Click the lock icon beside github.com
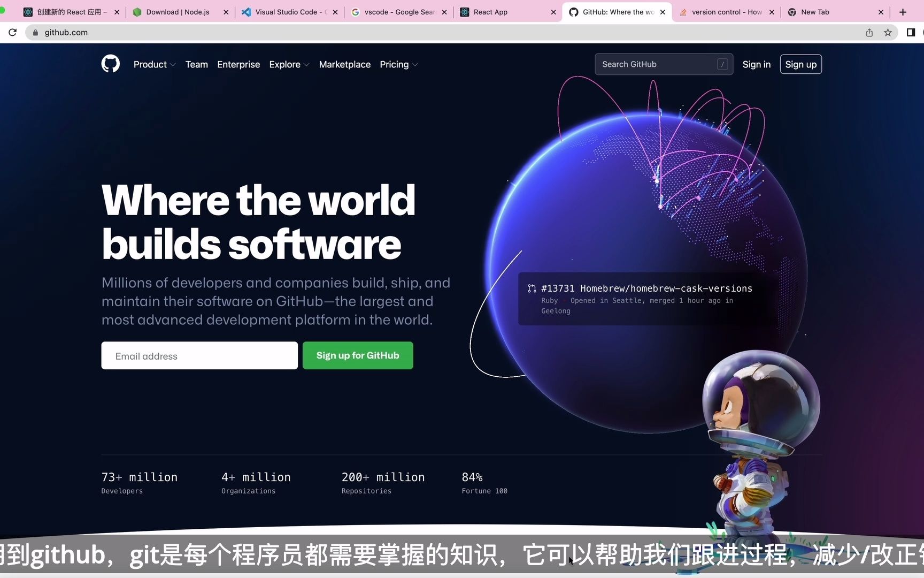The width and height of the screenshot is (924, 578). 35,33
